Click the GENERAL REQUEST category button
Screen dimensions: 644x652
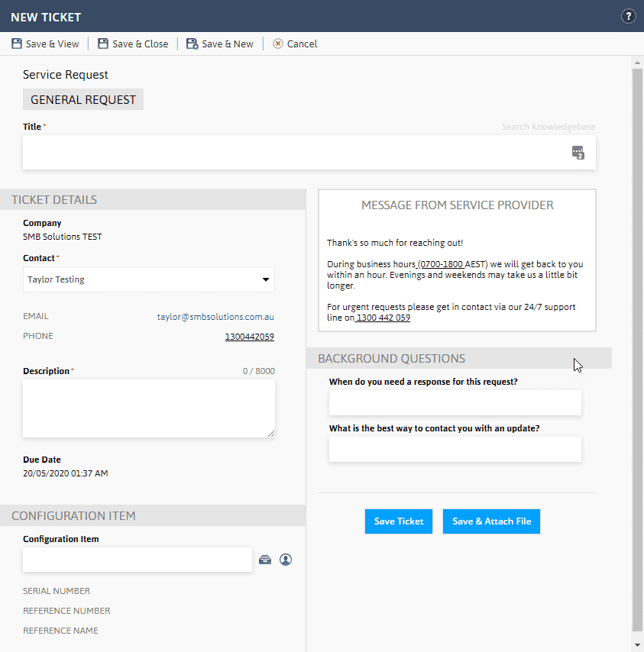tap(83, 99)
